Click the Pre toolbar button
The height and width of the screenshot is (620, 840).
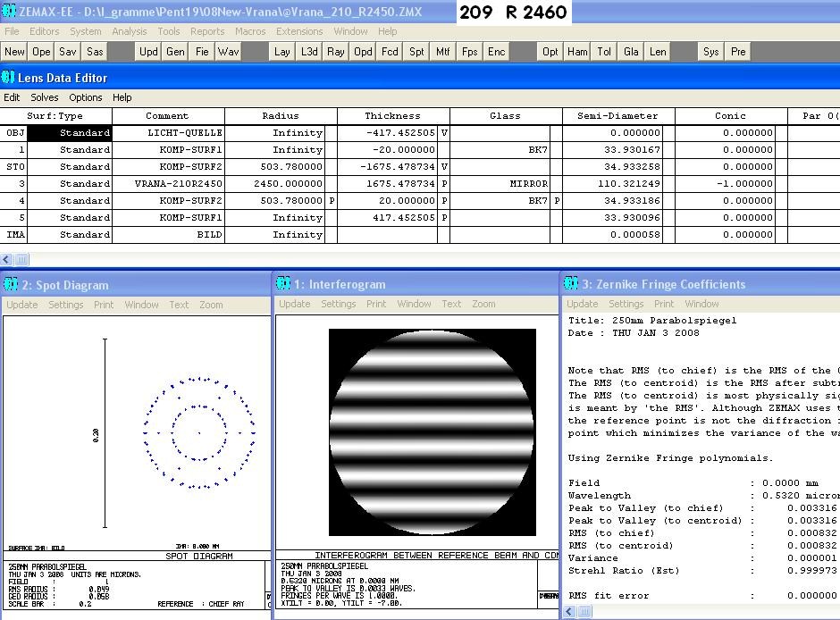[738, 52]
